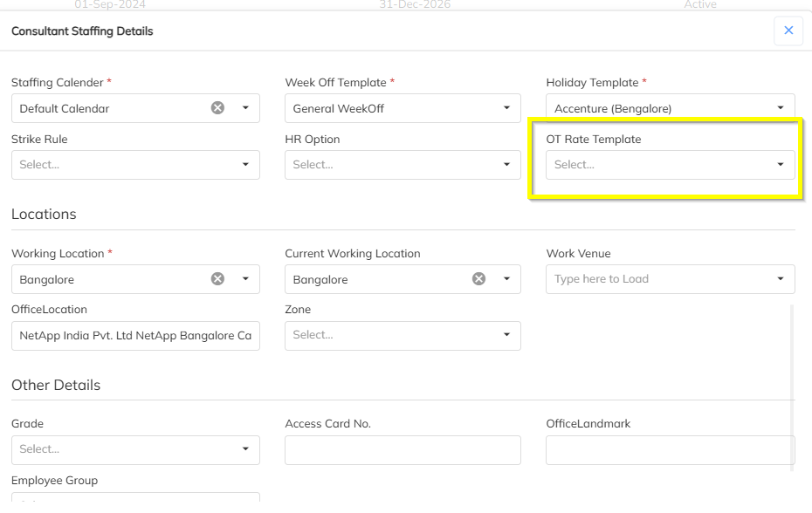Clear the Current Working Location value

click(478, 279)
